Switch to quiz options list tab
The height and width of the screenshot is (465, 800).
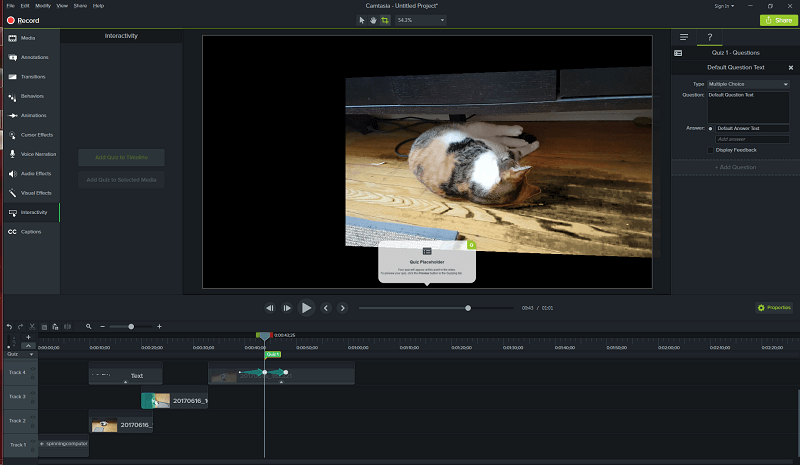684,37
